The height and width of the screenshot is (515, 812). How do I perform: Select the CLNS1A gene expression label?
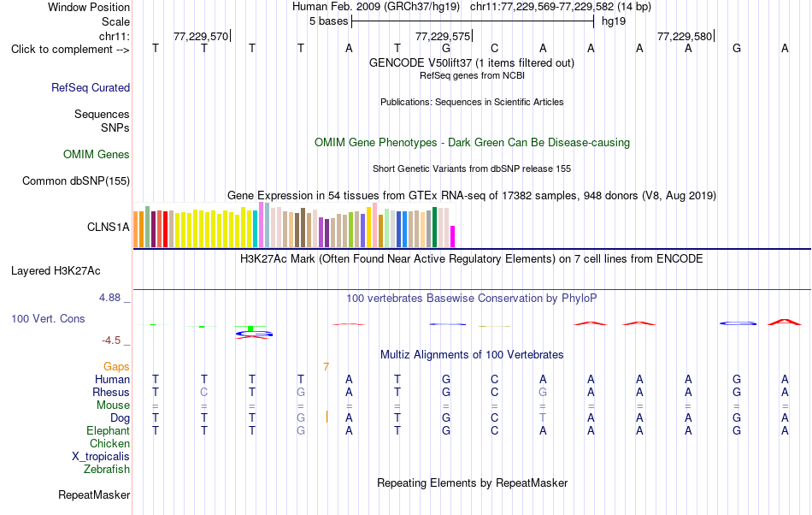[109, 227]
